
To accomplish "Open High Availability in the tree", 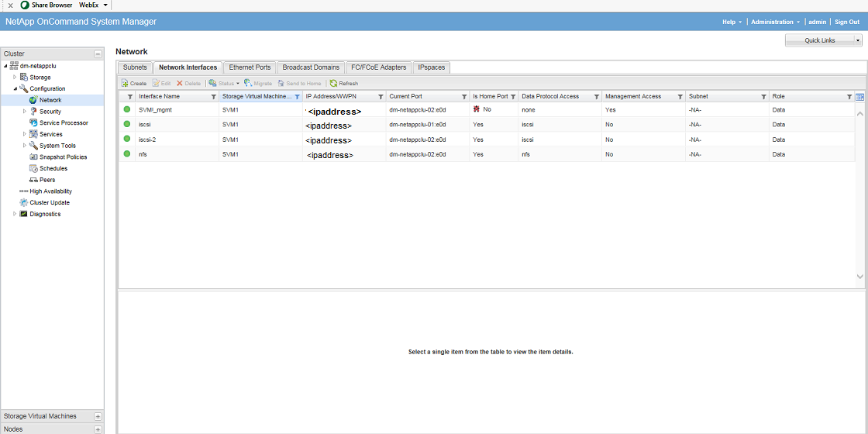I will (x=50, y=191).
